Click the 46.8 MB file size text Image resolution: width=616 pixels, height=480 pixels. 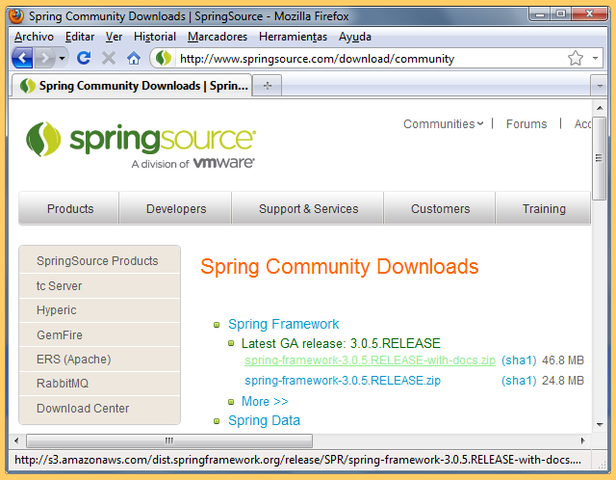[x=563, y=360]
